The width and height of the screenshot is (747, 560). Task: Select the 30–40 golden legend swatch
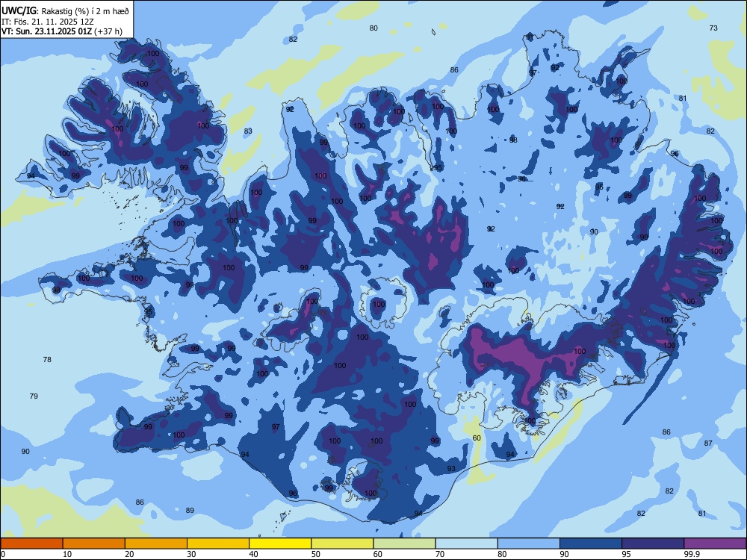218,544
